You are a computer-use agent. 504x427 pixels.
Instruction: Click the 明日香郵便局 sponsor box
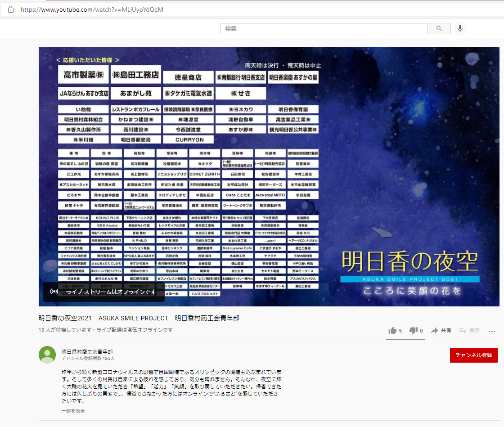[x=135, y=139]
